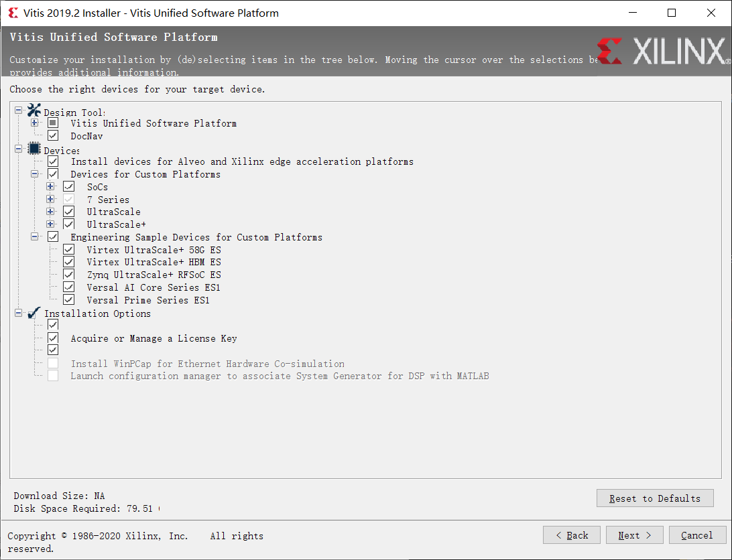This screenshot has height=560, width=732.
Task: Toggle Vitis Unified Software Platform checkbox
Action: click(53, 123)
